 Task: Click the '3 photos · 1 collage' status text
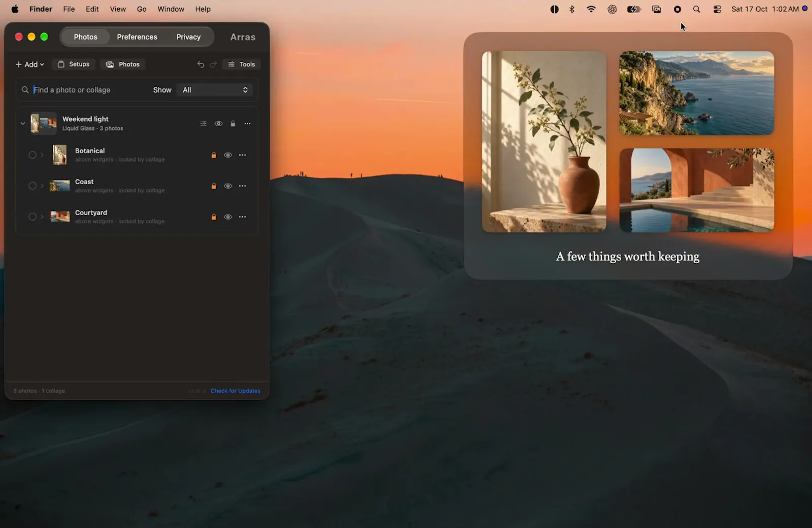39,391
